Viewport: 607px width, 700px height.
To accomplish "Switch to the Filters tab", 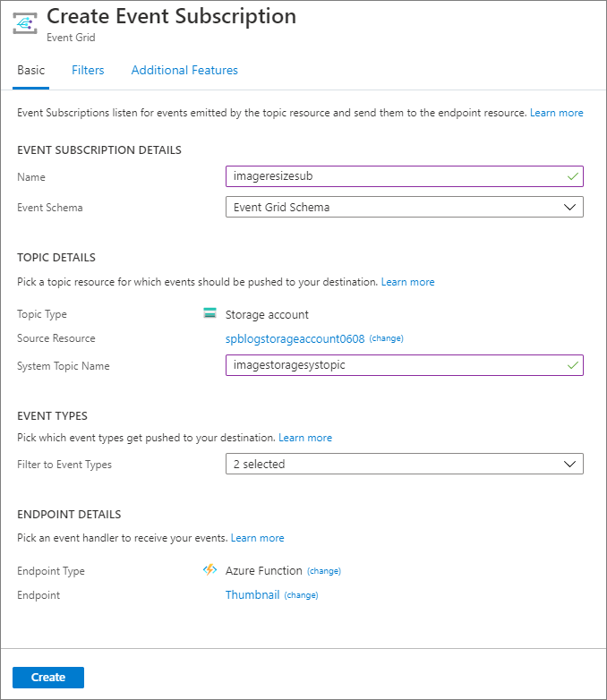I will tap(88, 70).
